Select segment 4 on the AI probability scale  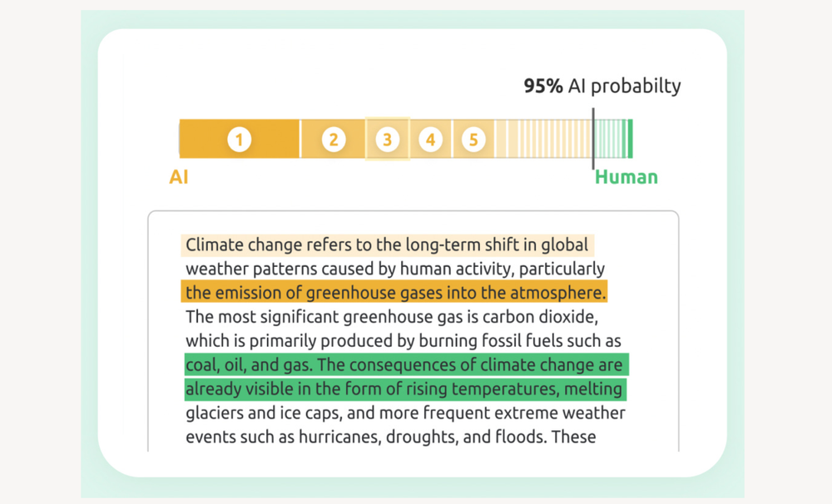point(431,139)
